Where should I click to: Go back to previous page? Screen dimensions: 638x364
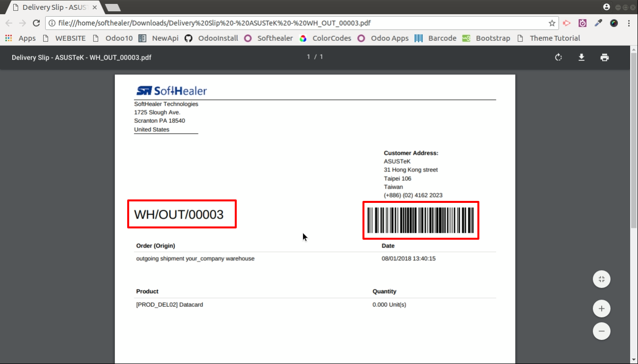tap(9, 23)
